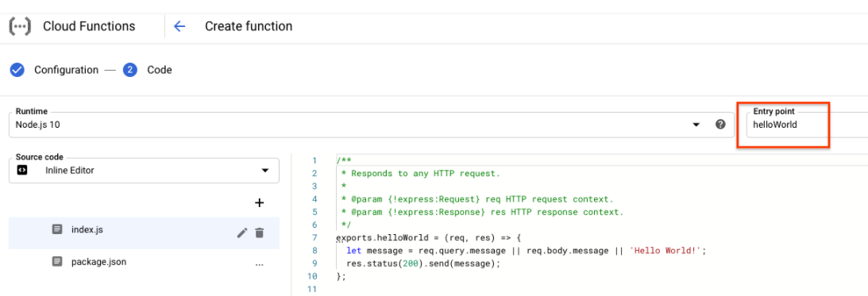Click line 7 exports.helloWorld code

pos(429,238)
